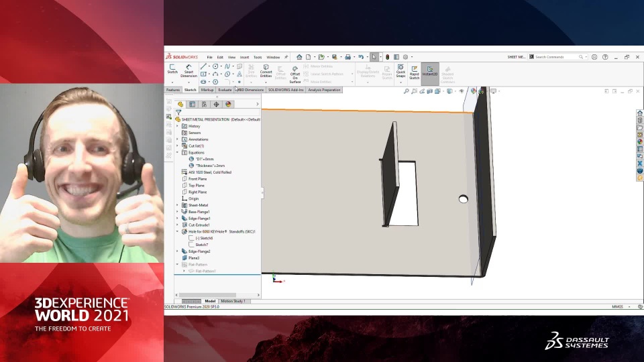Expand the Base-Flange1 feature node
This screenshot has height=362, width=644.
[x=177, y=211]
